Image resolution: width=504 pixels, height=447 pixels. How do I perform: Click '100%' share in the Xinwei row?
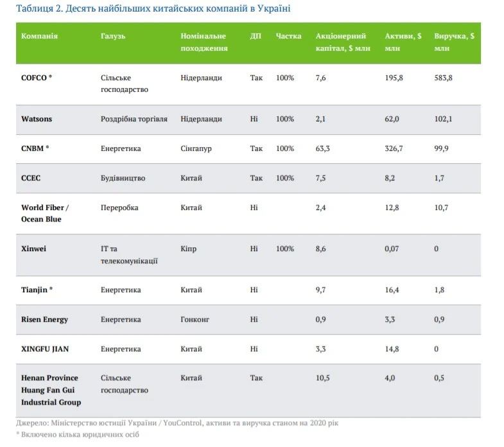[285, 249]
